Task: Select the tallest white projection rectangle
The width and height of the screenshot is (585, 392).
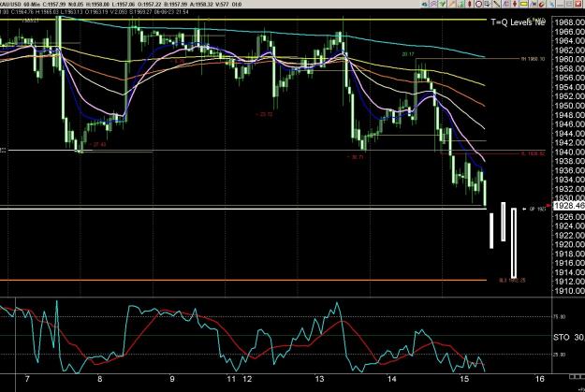Action: [514, 243]
